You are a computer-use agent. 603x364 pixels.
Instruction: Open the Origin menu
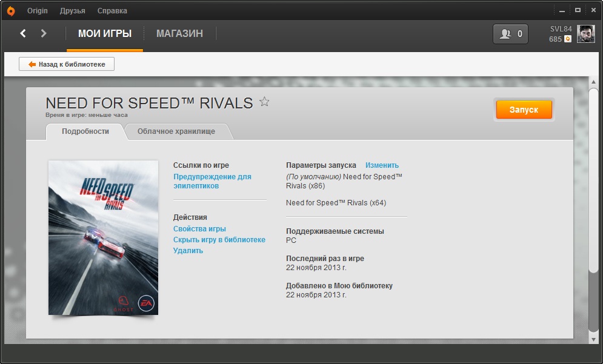pyautogui.click(x=38, y=11)
